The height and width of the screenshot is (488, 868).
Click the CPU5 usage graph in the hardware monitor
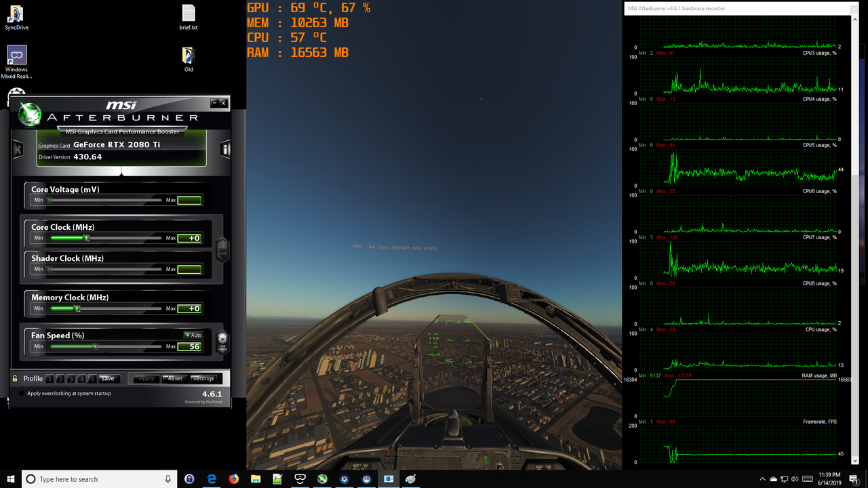(x=738, y=167)
